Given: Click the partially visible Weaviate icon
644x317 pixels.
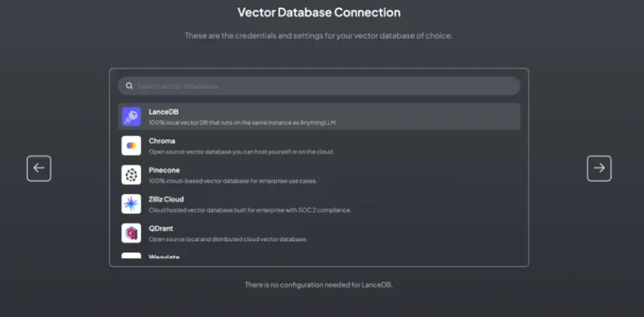Looking at the screenshot, I should pos(131,256).
